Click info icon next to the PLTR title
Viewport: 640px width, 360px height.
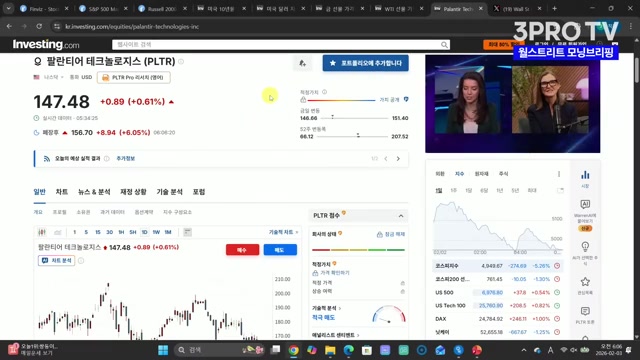[x=181, y=62]
